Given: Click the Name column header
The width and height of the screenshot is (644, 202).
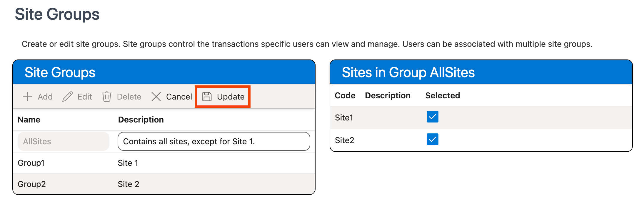Looking at the screenshot, I should pos(29,120).
